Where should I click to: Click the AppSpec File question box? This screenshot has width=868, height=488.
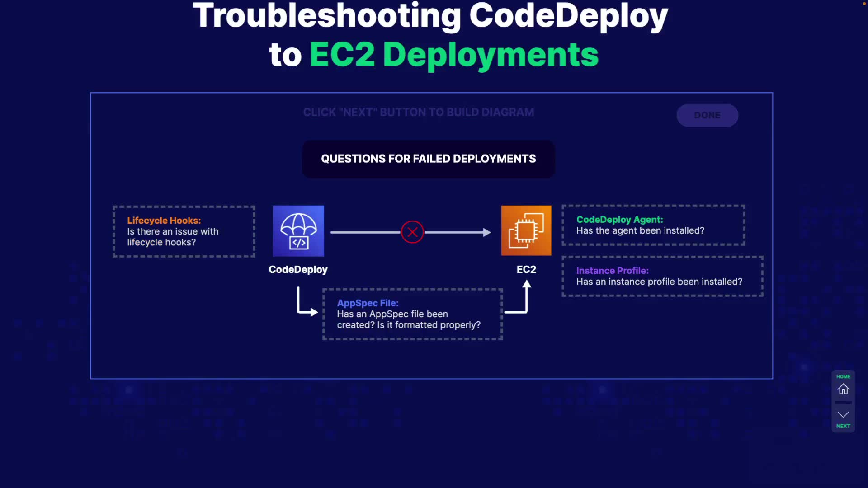click(x=412, y=314)
